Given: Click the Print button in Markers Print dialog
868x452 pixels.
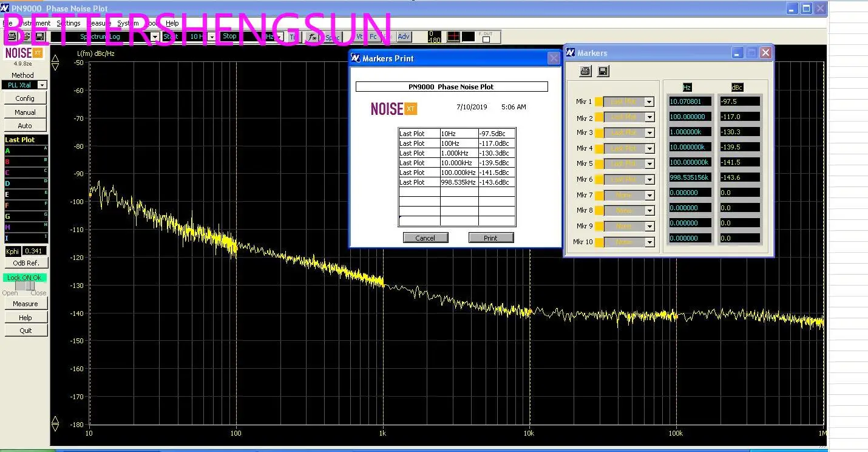Looking at the screenshot, I should (490, 238).
